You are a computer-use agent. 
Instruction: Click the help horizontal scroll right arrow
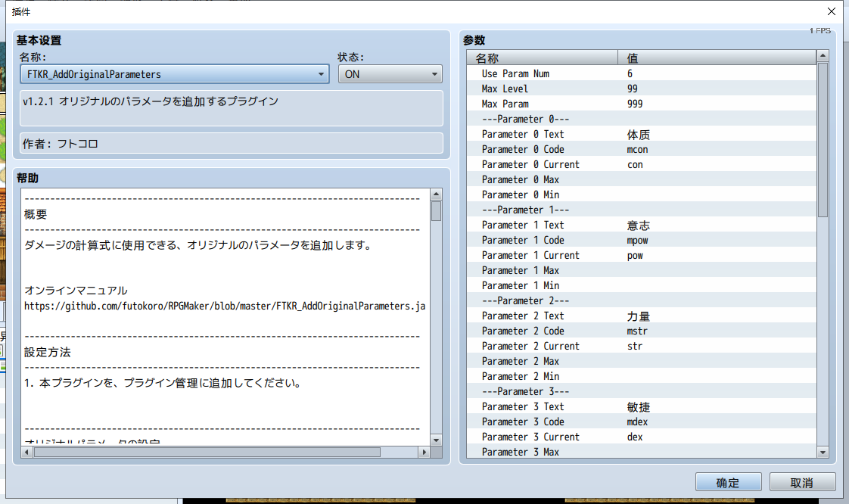424,452
